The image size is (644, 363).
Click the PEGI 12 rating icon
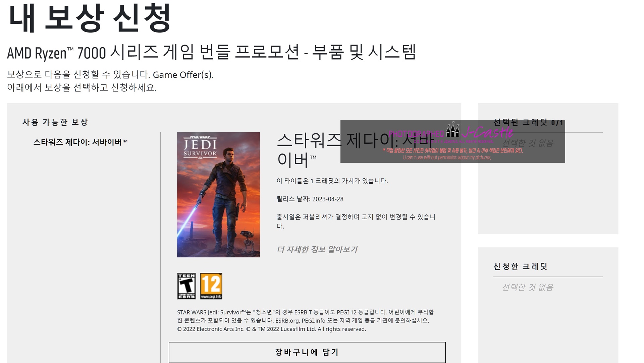tap(211, 286)
